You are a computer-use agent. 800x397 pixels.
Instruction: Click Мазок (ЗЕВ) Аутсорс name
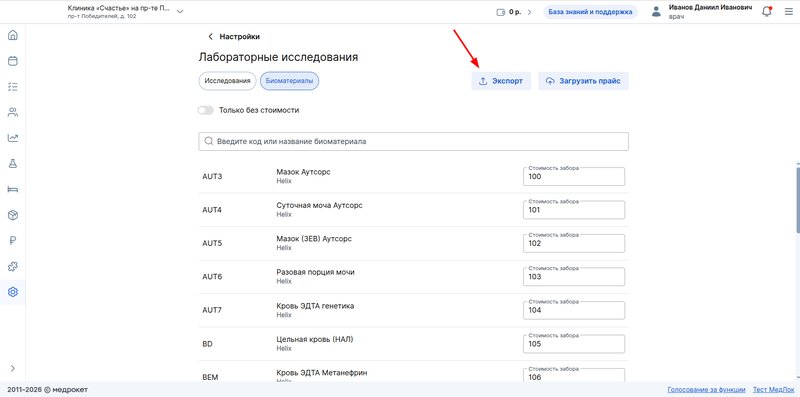pyautogui.click(x=314, y=239)
